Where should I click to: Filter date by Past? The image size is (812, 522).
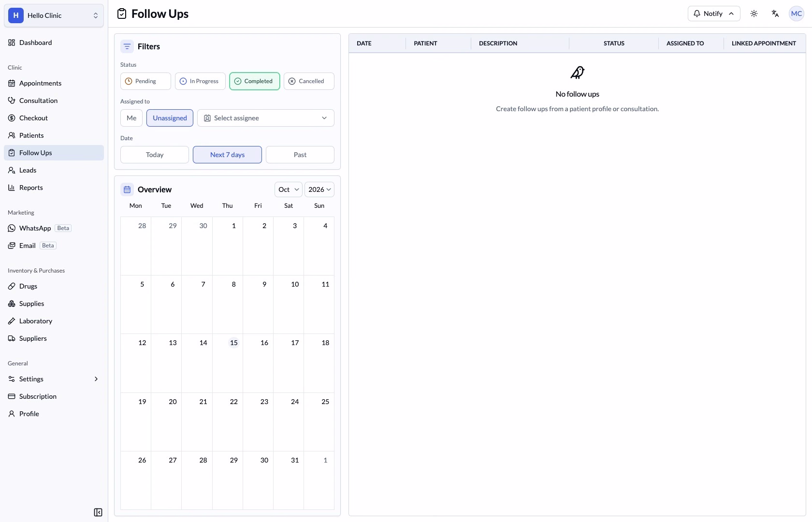300,155
